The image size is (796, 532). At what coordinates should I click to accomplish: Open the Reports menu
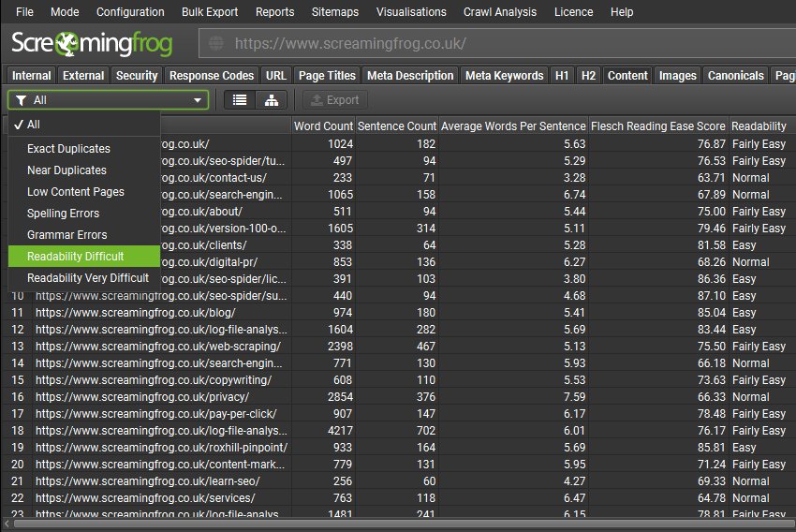274,11
